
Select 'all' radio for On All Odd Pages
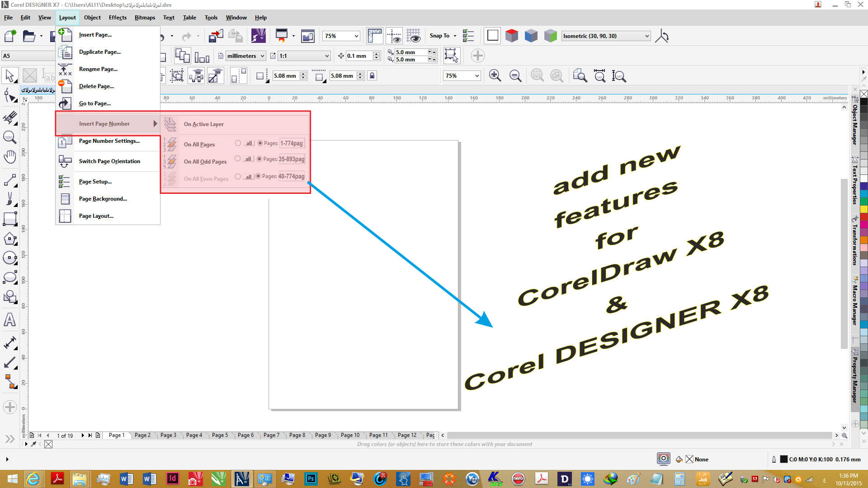tap(237, 159)
